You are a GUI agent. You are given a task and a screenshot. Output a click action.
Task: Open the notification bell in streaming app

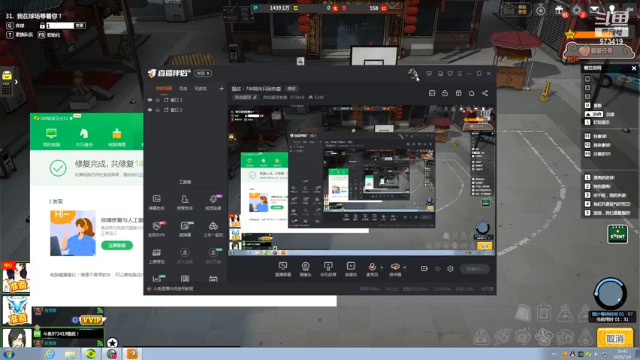pos(471,93)
